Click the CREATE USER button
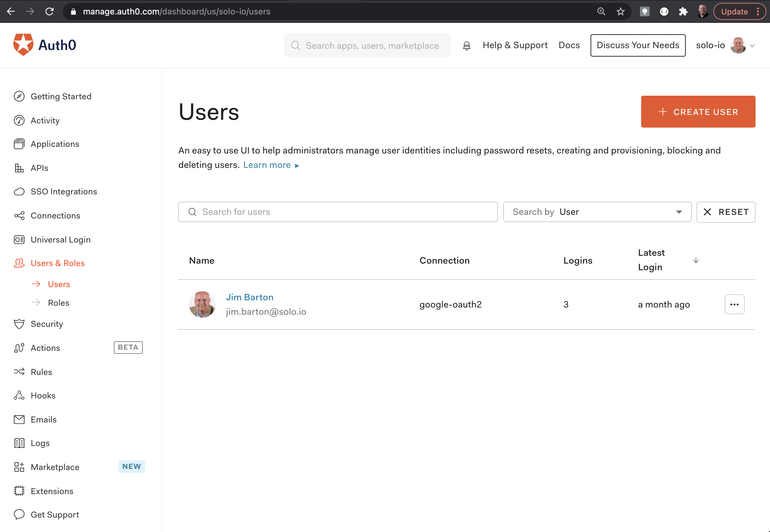Viewport: 770px width, 532px height. point(698,112)
